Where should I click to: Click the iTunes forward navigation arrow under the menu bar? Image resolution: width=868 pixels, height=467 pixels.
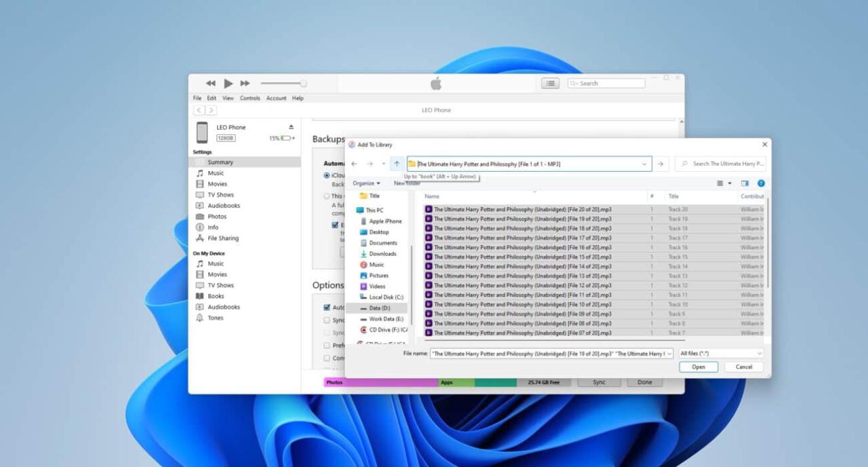[x=212, y=110]
